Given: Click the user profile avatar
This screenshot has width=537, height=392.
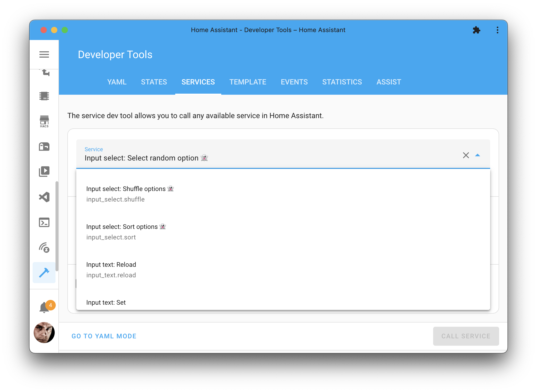Looking at the screenshot, I should [44, 333].
